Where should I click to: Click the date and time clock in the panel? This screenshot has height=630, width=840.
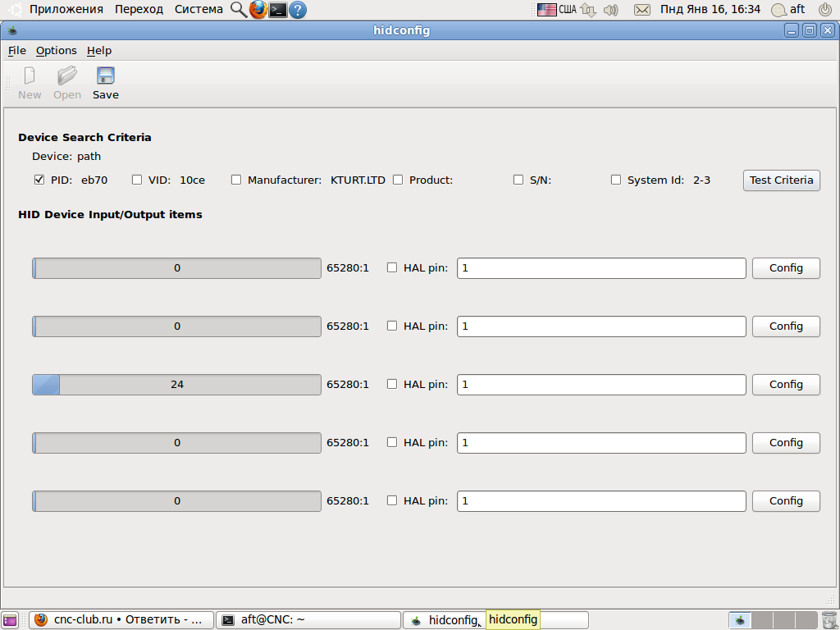click(710, 9)
